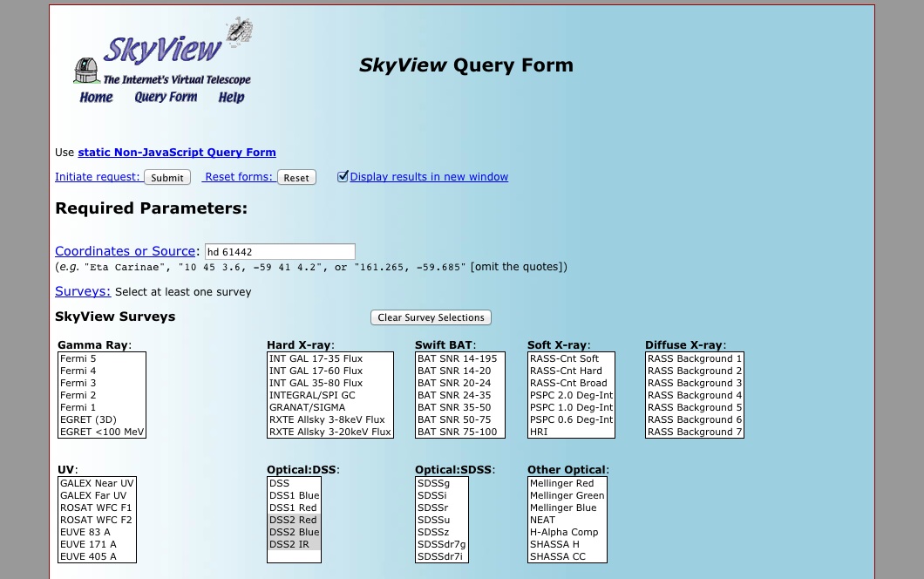
Task: Select DSS in Optical:DSS list
Action: coord(294,483)
